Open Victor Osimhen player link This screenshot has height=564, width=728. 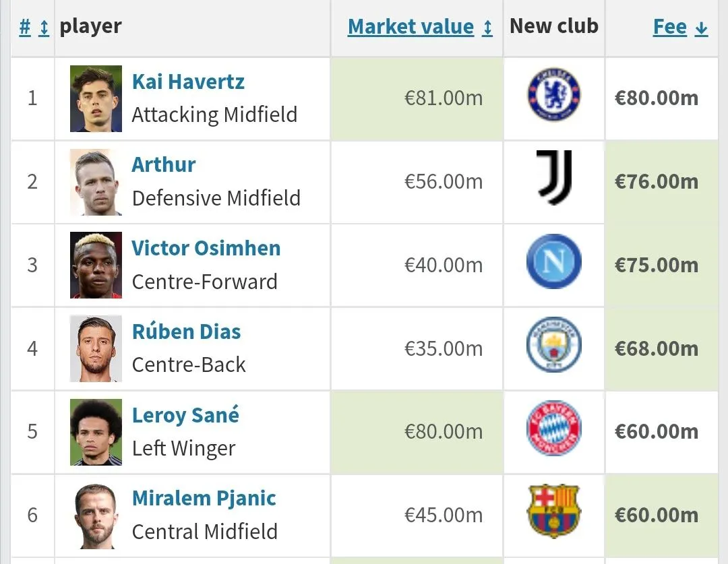click(206, 248)
